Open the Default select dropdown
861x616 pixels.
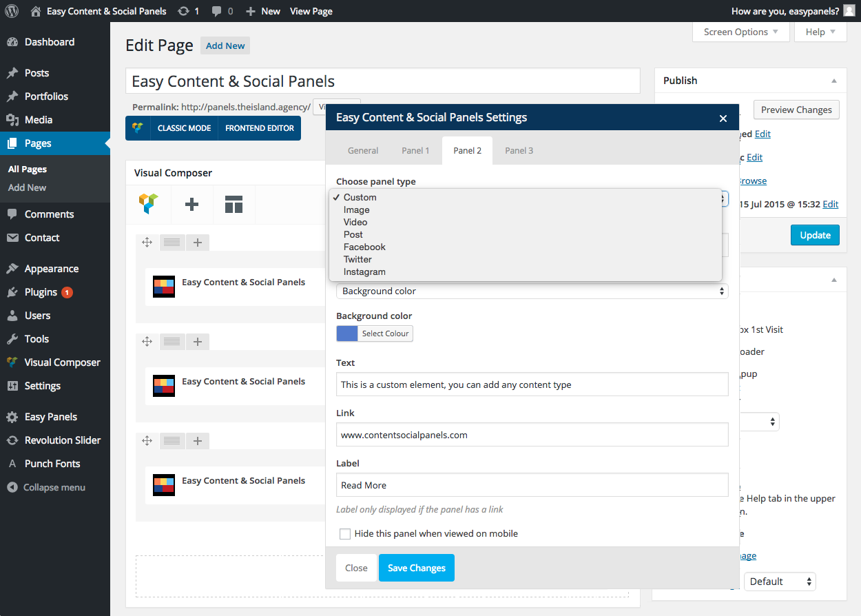[x=780, y=582]
